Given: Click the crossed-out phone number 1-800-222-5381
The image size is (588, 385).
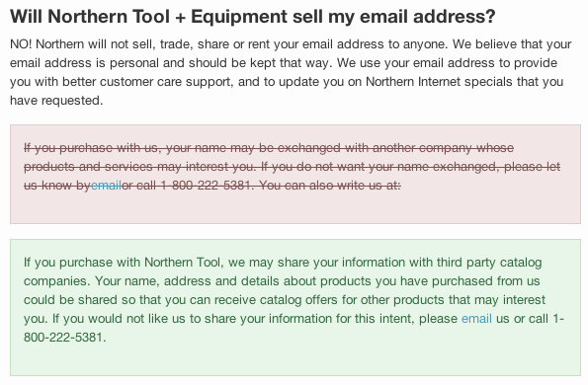Looking at the screenshot, I should (x=206, y=185).
